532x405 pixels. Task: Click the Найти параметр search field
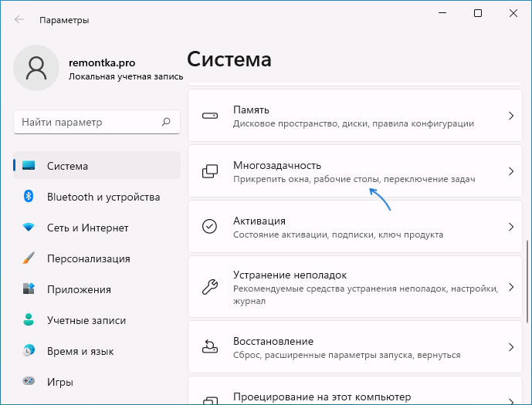click(97, 122)
